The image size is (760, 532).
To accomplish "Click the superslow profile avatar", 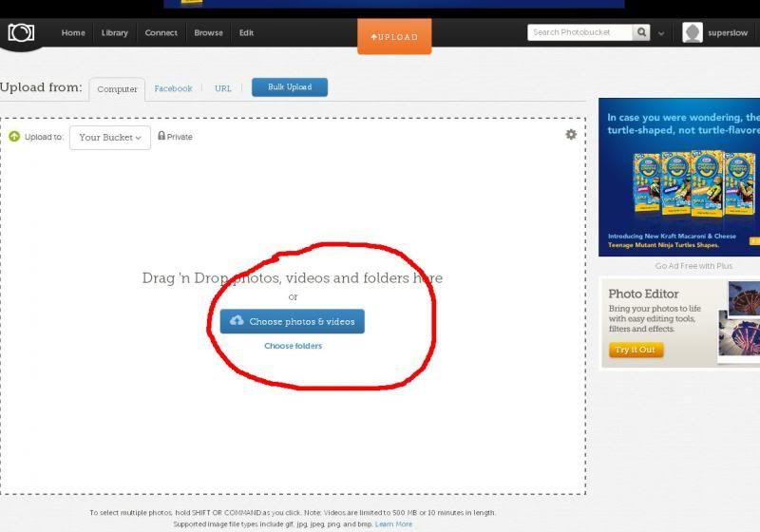I will point(693,32).
